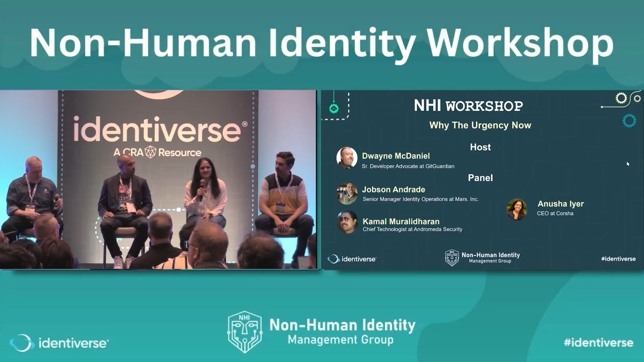644x362 pixels.
Task: Click Dwayne McDaniel's avatar photo
Action: (x=347, y=158)
